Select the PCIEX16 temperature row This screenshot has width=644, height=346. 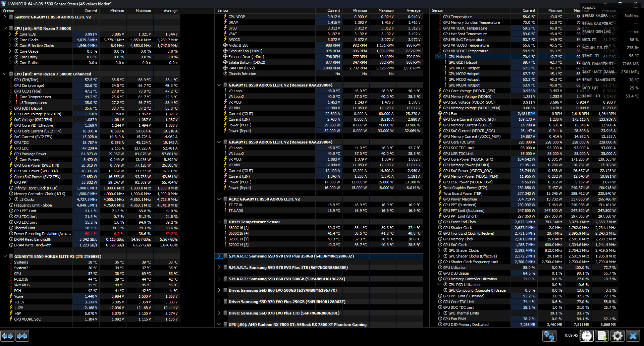point(90,279)
